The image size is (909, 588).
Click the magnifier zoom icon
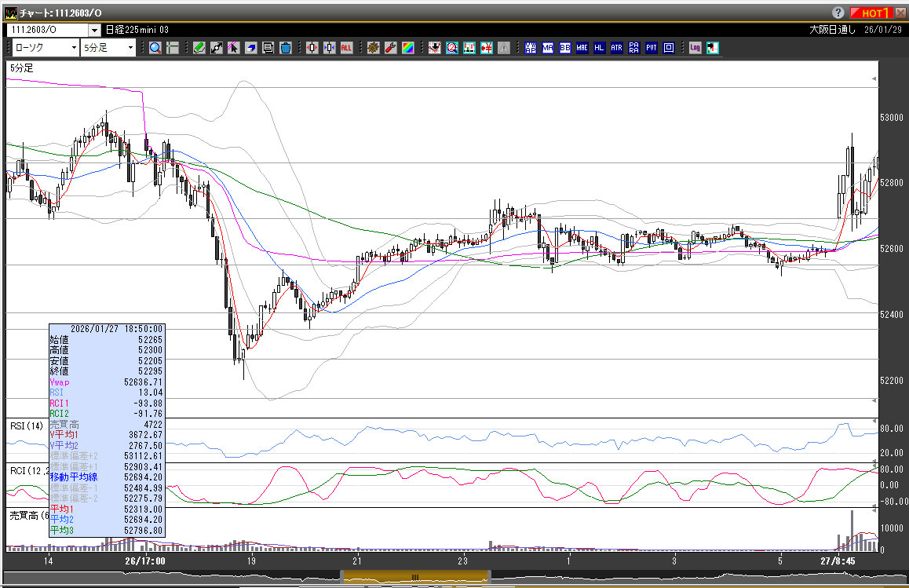coord(155,48)
